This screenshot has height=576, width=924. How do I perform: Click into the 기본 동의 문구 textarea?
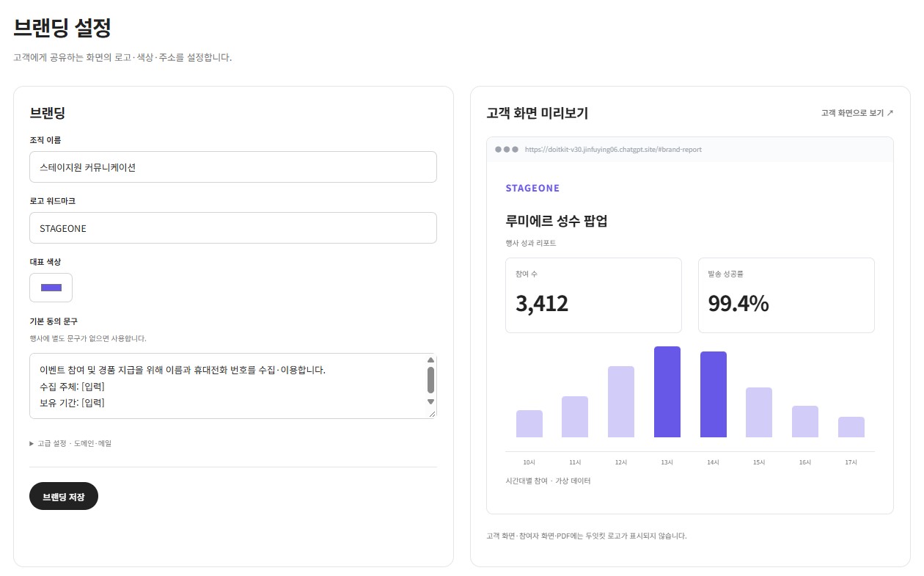coord(233,386)
